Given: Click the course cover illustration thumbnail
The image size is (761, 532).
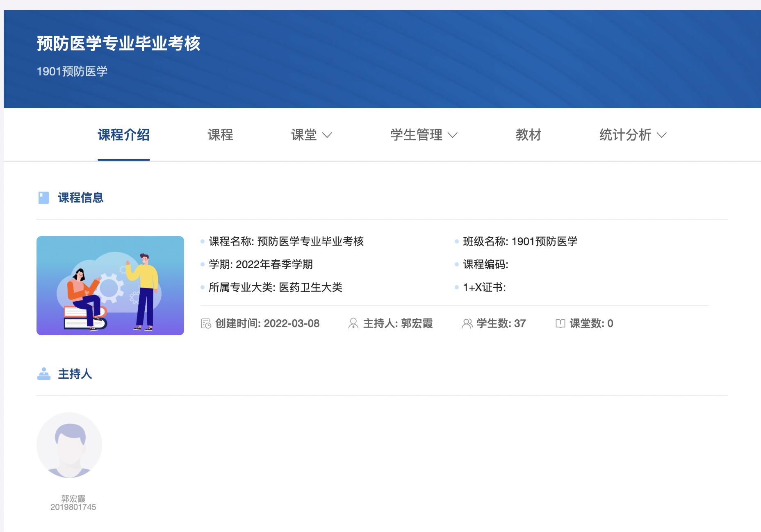Looking at the screenshot, I should 110,286.
